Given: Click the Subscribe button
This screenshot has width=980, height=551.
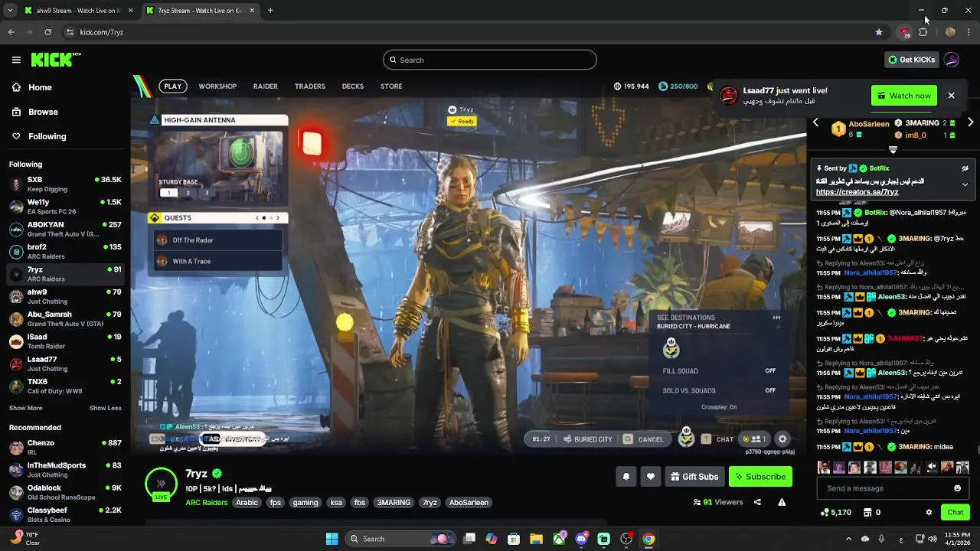Looking at the screenshot, I should point(760,477).
